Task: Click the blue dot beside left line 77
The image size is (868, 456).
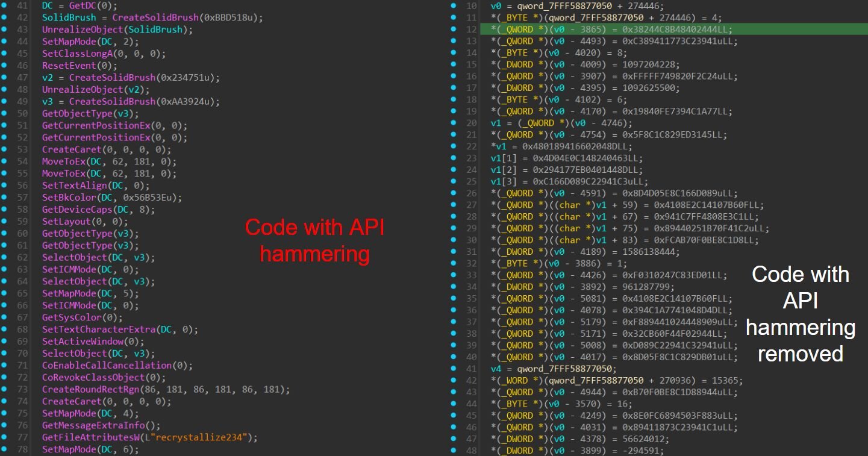Action: tap(4, 437)
